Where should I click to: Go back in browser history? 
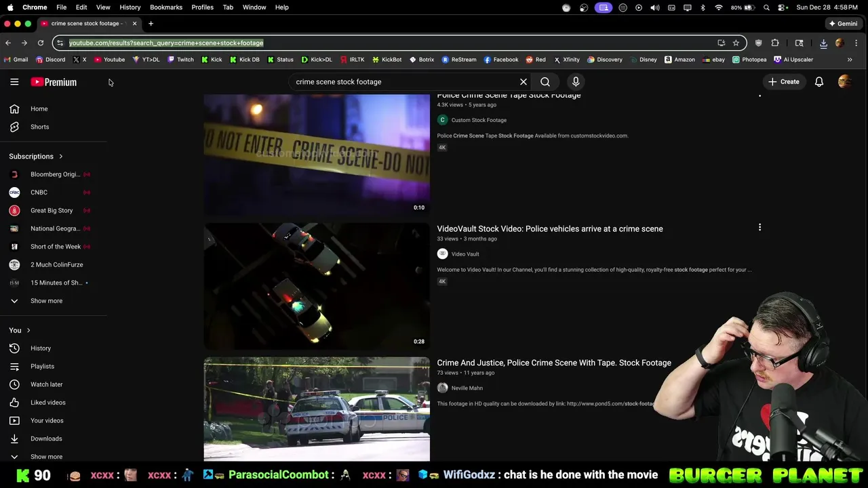8,43
